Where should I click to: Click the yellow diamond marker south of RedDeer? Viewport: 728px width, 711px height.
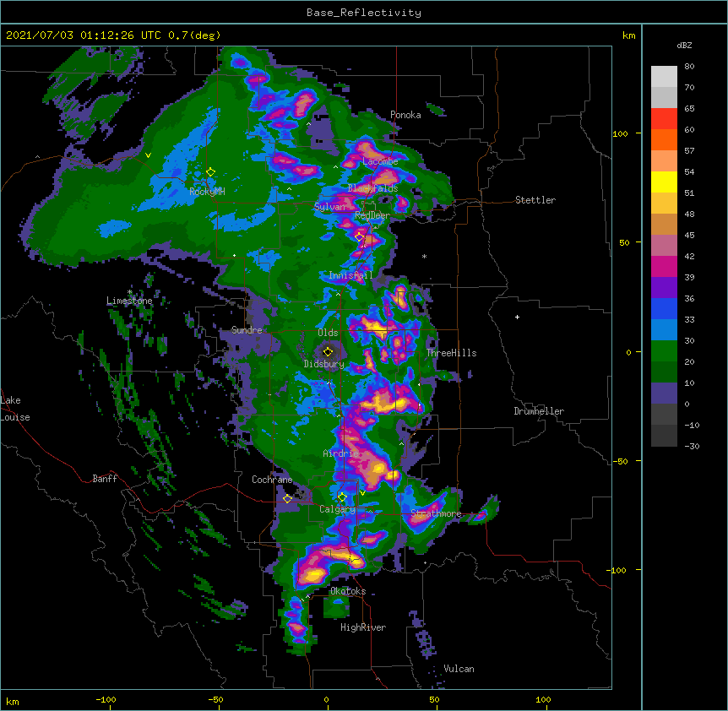point(359,237)
